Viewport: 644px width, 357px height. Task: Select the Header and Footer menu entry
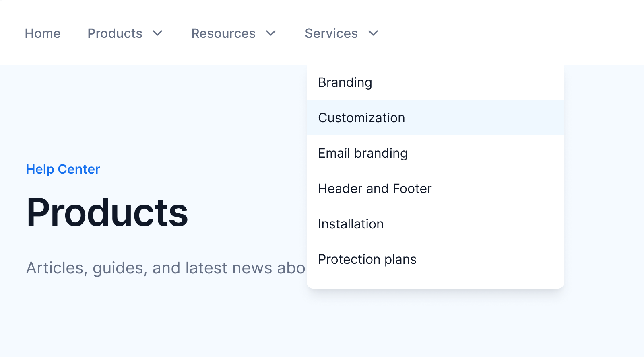[x=375, y=189]
